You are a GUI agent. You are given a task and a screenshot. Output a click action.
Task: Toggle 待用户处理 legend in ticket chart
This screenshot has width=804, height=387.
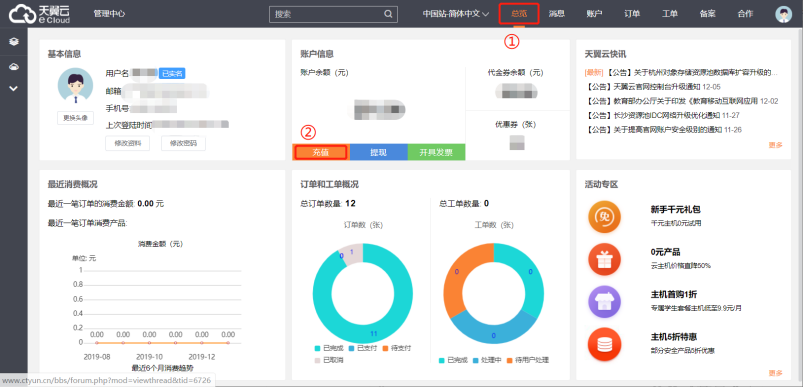[x=528, y=360]
